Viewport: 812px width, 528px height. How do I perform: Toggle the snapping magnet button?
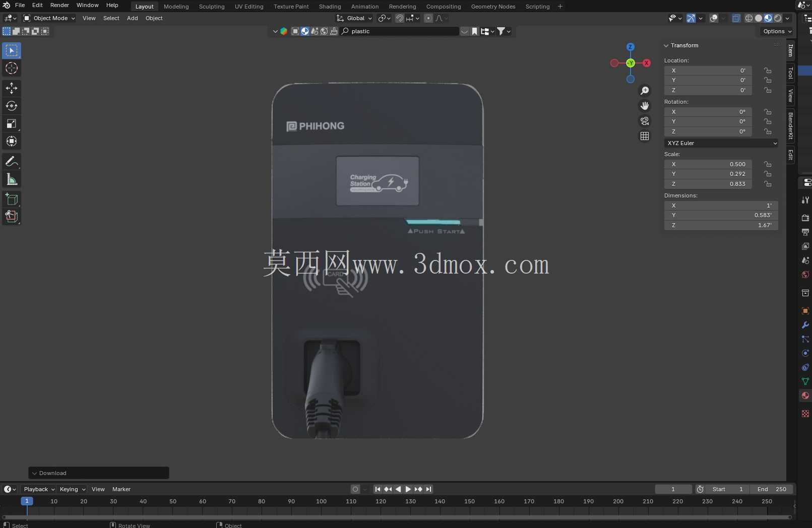(400, 18)
